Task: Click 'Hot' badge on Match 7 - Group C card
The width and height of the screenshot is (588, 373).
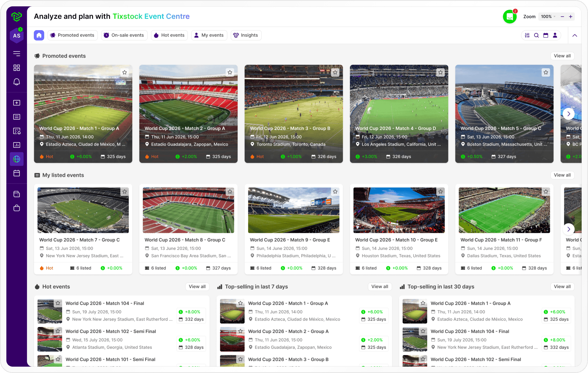Action: click(x=46, y=268)
